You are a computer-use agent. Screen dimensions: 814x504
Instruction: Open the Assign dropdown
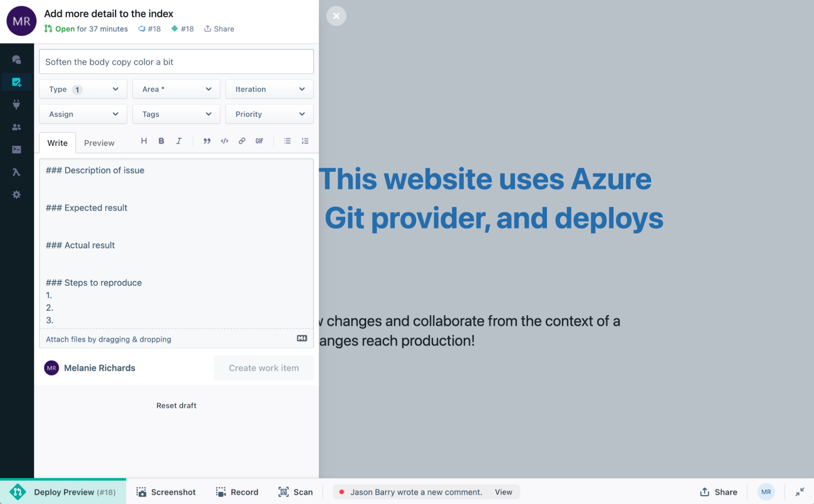pyautogui.click(x=83, y=114)
